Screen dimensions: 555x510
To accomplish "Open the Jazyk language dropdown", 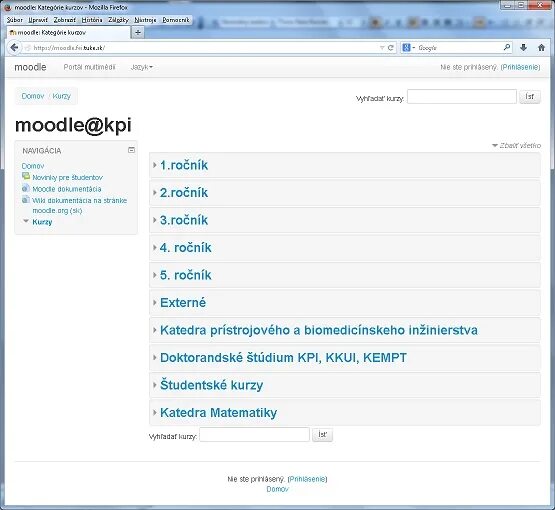I will tap(142, 67).
